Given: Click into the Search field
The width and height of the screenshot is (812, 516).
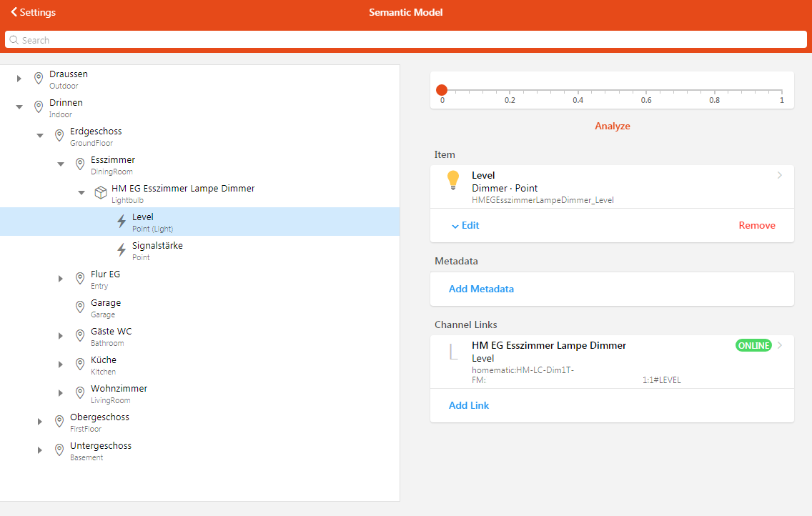Looking at the screenshot, I should pyautogui.click(x=406, y=40).
